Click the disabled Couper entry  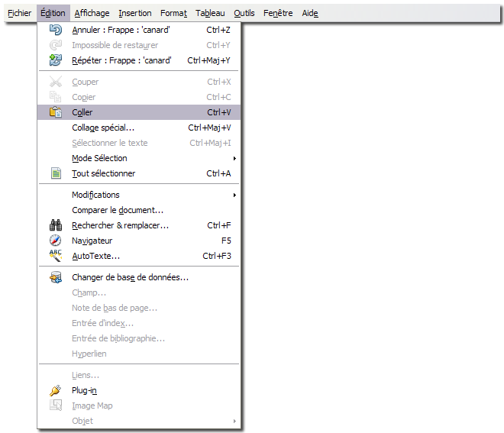139,82
